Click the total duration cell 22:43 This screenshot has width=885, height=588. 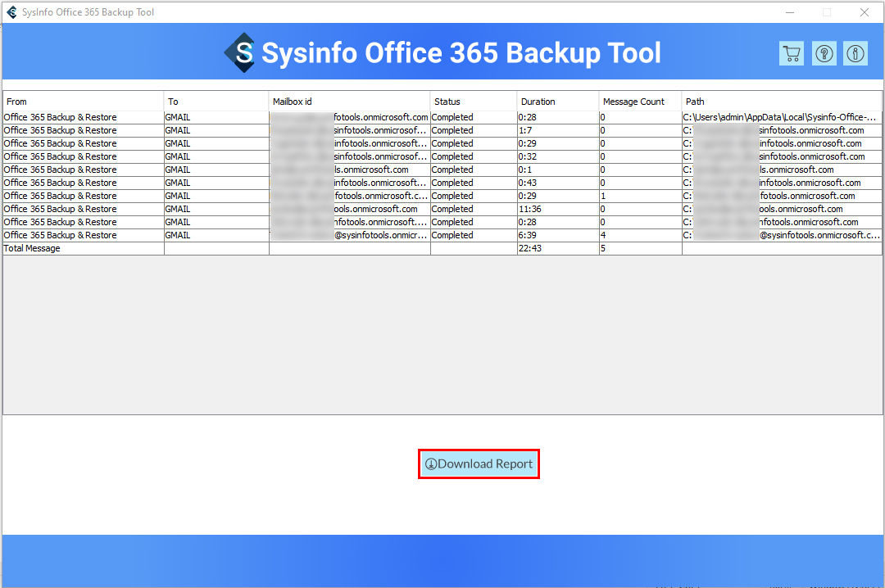click(x=529, y=248)
